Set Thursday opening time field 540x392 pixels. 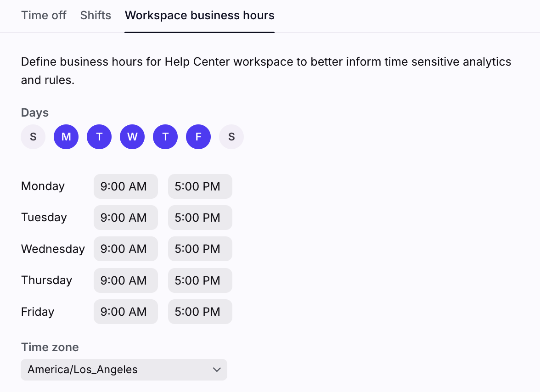(125, 280)
